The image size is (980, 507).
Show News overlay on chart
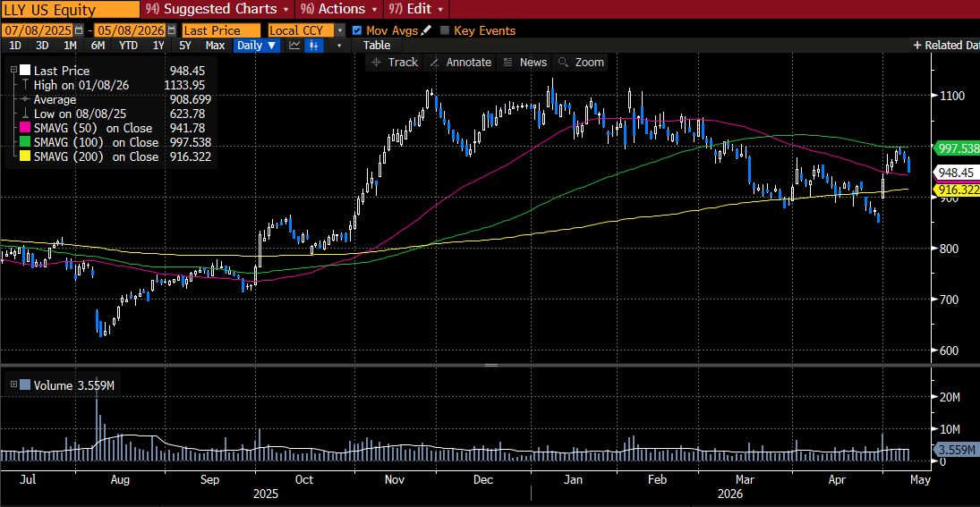coord(525,62)
